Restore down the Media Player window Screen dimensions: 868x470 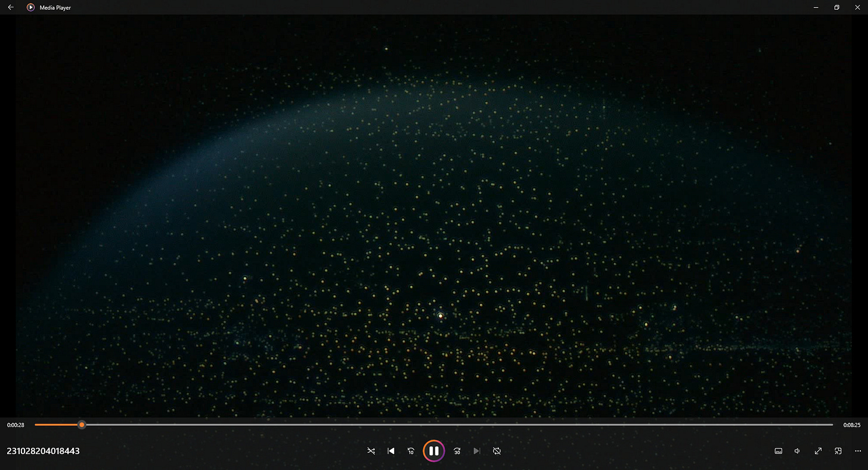pyautogui.click(x=836, y=7)
